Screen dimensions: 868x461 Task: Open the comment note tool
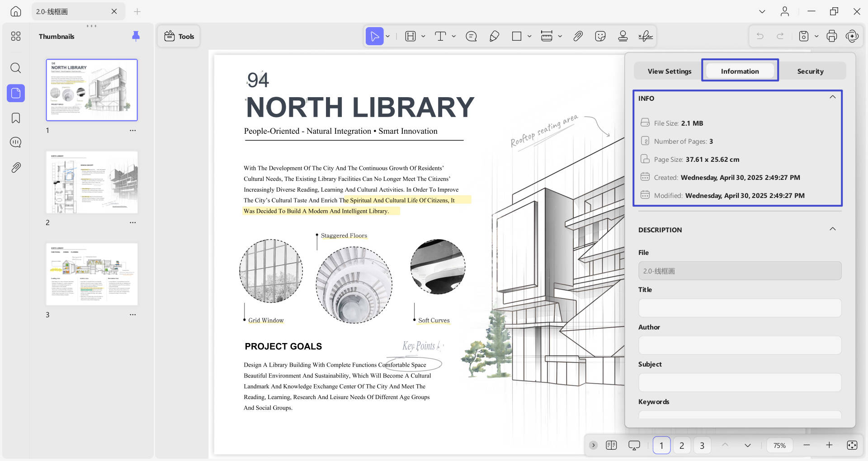(x=471, y=36)
